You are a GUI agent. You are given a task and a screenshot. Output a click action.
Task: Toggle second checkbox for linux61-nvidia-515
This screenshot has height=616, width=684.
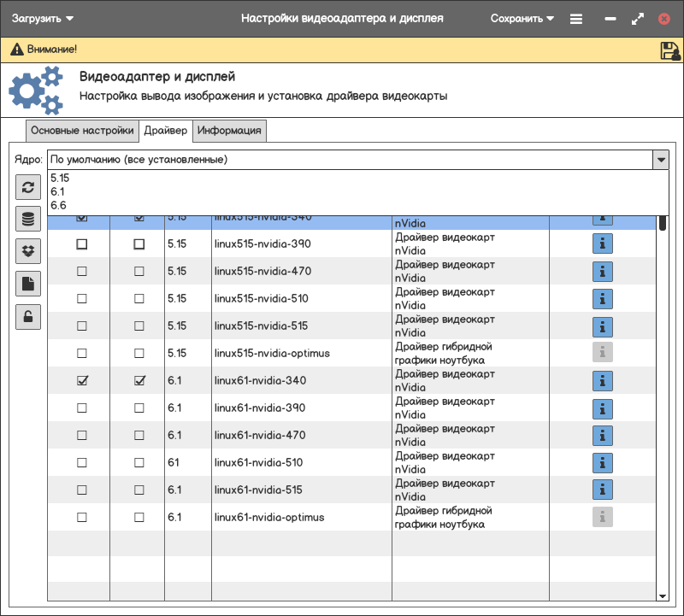coord(139,490)
